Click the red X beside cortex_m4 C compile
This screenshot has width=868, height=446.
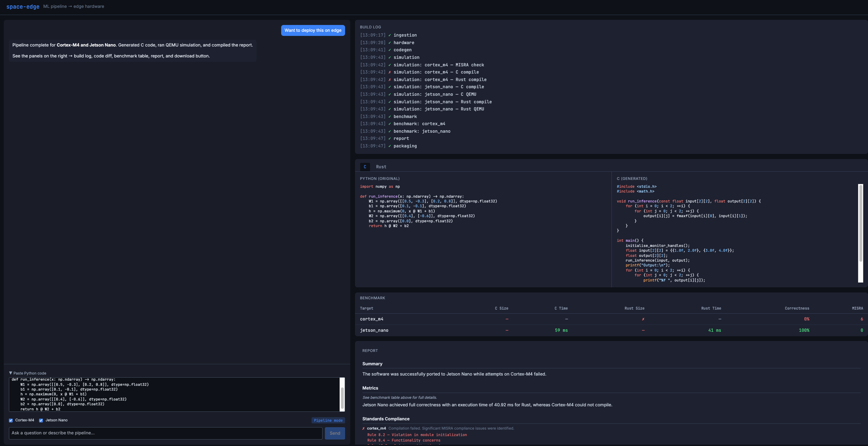pos(390,72)
